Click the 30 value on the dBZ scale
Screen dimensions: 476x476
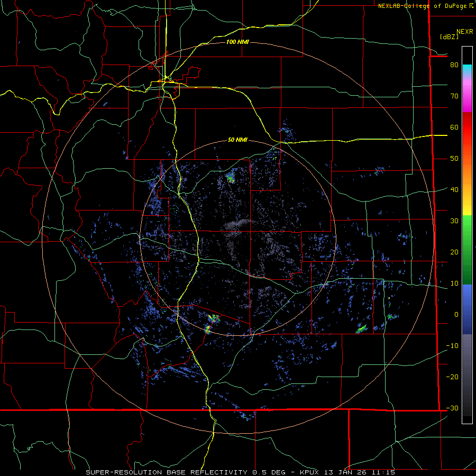click(x=454, y=221)
